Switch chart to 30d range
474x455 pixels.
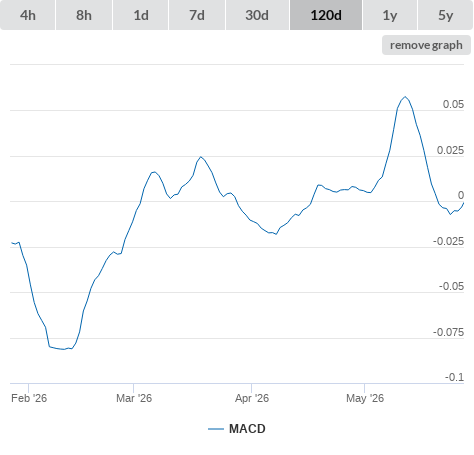[x=257, y=15]
